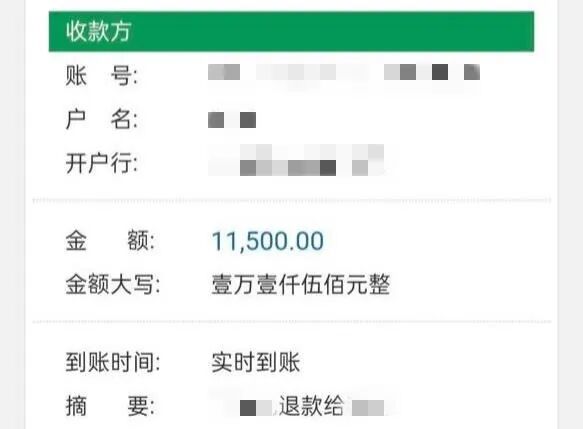Screen dimensions: 583x429
Task: Tap the 退款给 summary text
Action: 312,406
